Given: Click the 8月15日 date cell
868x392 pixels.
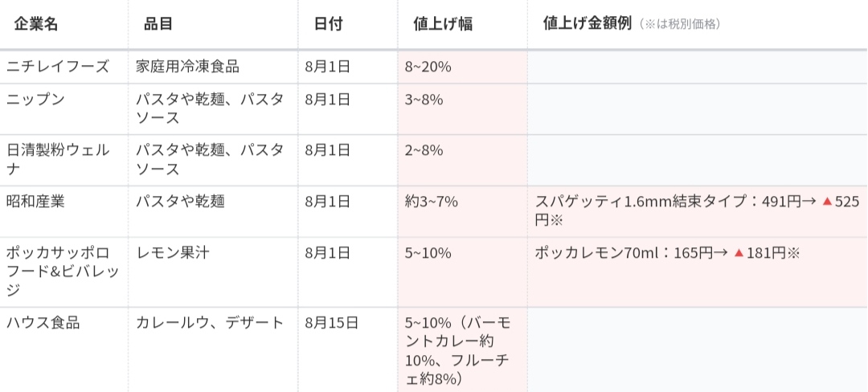Looking at the screenshot, I should pos(332,323).
